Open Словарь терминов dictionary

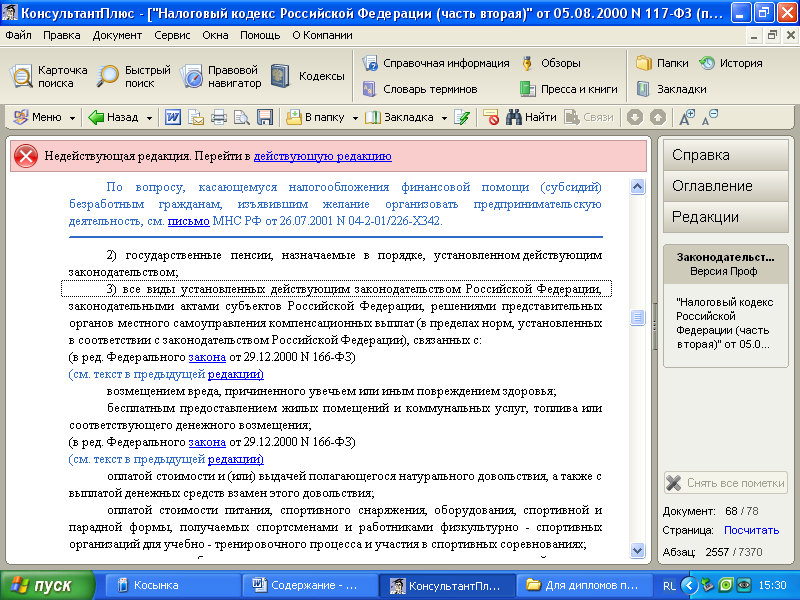(420, 89)
